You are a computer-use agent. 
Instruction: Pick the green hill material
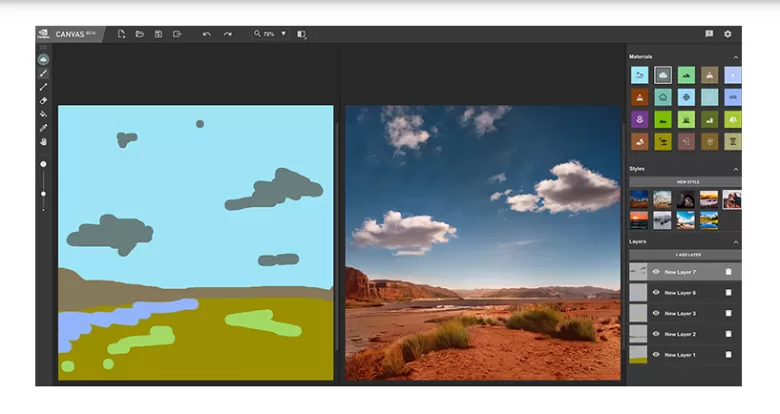(686, 75)
